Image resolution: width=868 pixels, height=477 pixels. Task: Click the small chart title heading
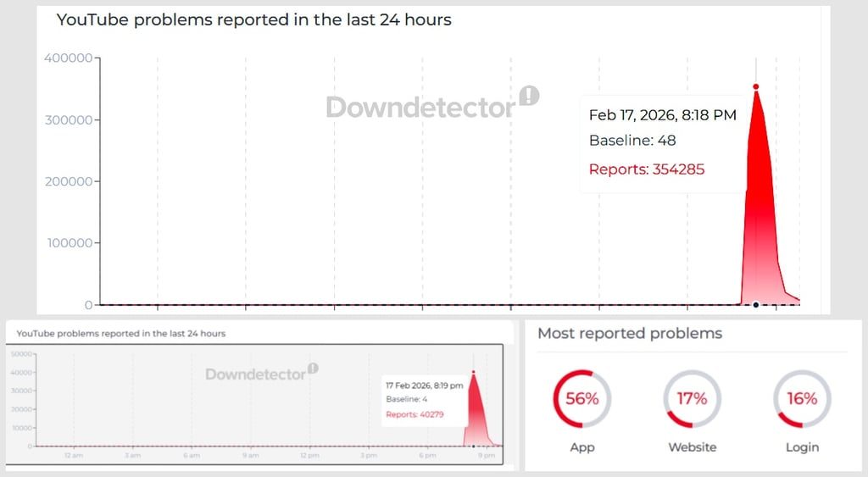pos(120,334)
